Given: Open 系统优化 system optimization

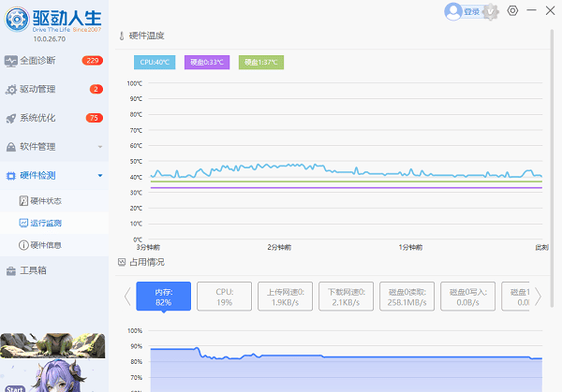Looking at the screenshot, I should [x=37, y=118].
